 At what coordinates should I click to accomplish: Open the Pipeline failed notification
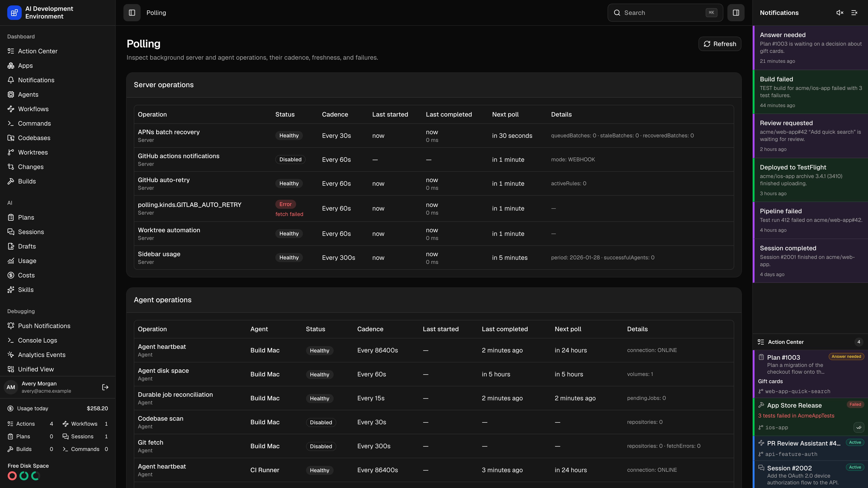[x=810, y=220]
